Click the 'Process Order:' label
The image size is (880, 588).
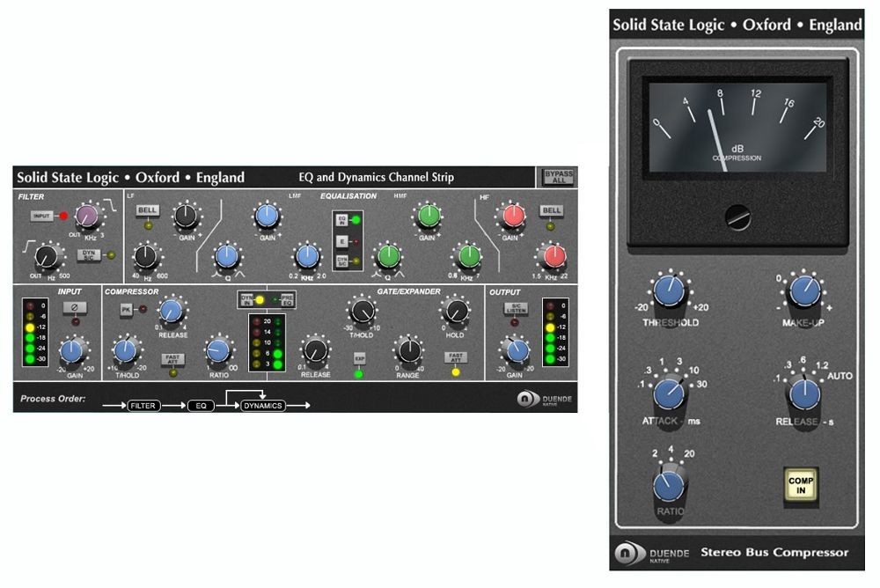(53, 399)
